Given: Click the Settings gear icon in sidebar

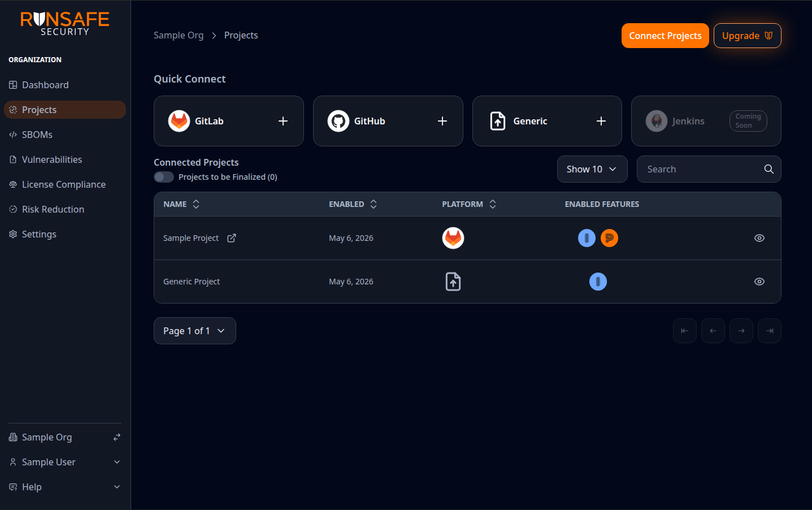Looking at the screenshot, I should [x=13, y=234].
